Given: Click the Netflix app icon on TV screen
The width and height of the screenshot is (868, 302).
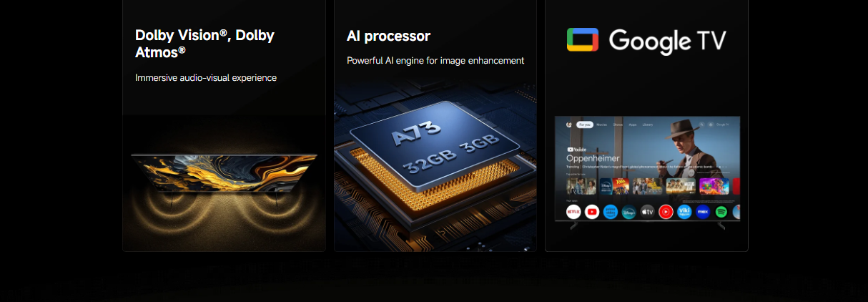Looking at the screenshot, I should coord(573,212).
